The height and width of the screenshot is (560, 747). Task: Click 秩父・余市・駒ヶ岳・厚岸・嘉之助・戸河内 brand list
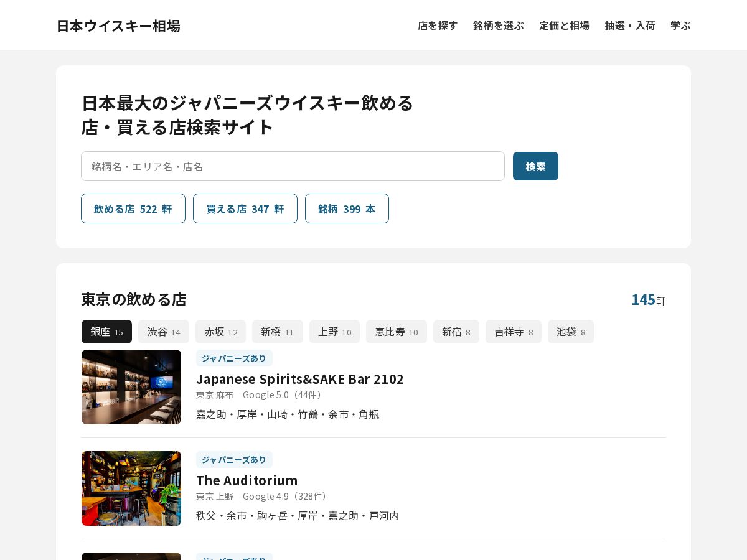pyautogui.click(x=298, y=515)
